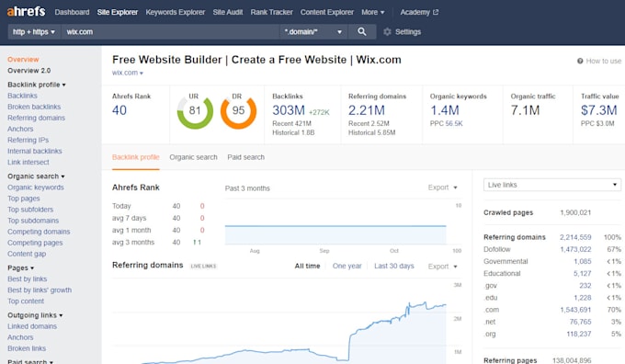
Task: Click the Organic keywords 1.4M value
Action: point(445,110)
